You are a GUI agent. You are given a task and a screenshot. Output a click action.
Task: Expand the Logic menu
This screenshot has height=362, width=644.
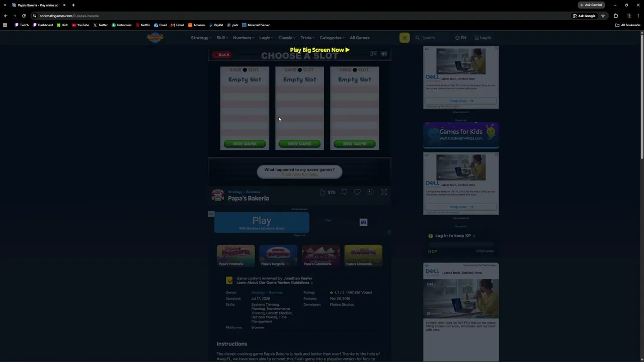coord(266,38)
